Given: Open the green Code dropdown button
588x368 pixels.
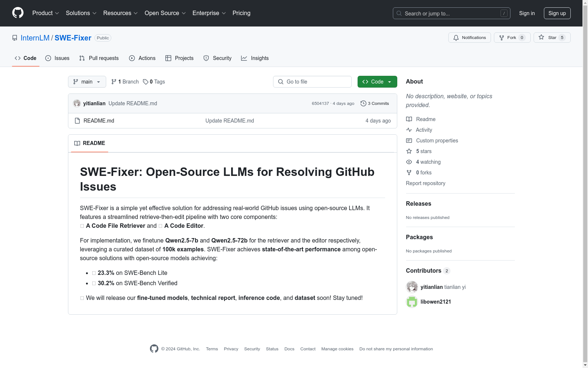Looking at the screenshot, I should pos(377,82).
